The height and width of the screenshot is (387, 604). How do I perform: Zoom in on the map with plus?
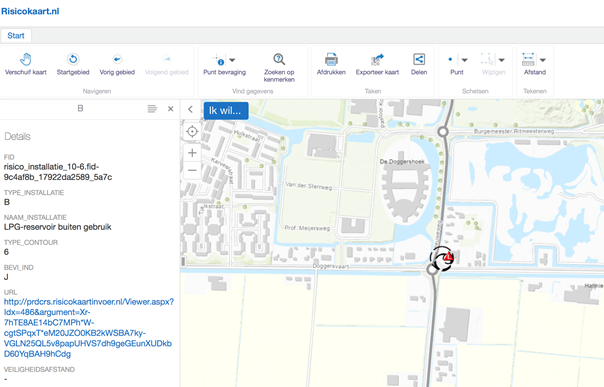[x=192, y=153]
